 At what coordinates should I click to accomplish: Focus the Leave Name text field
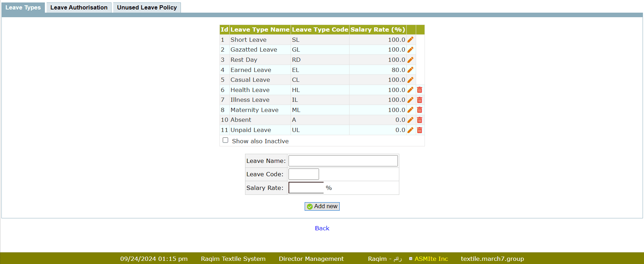pos(343,161)
